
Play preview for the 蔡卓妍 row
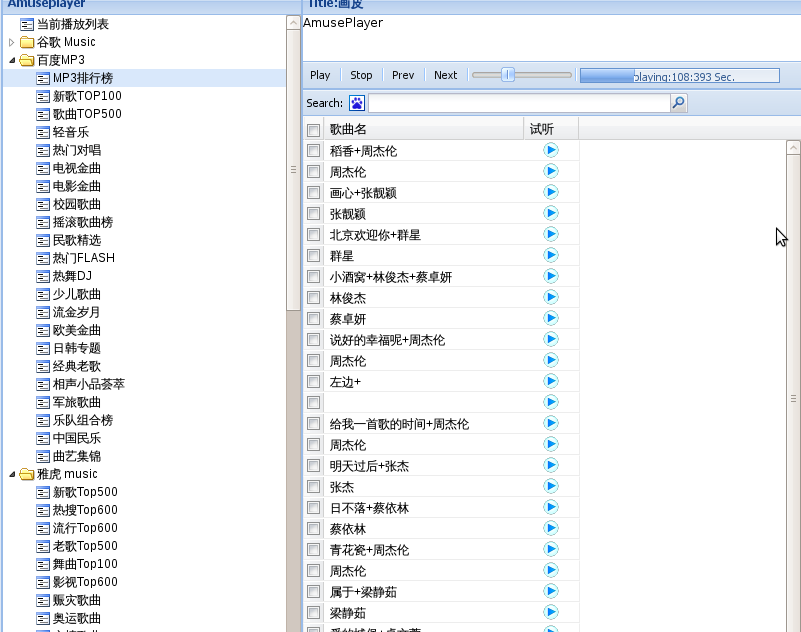[551, 318]
